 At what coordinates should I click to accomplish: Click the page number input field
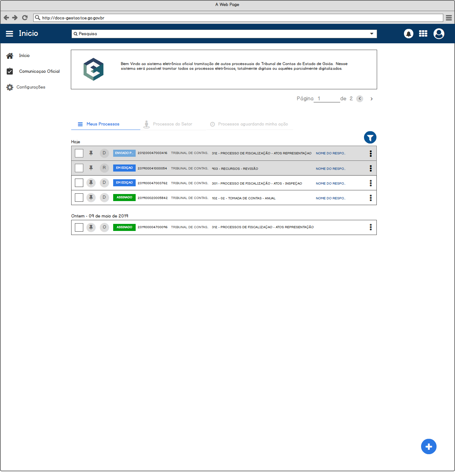(326, 99)
